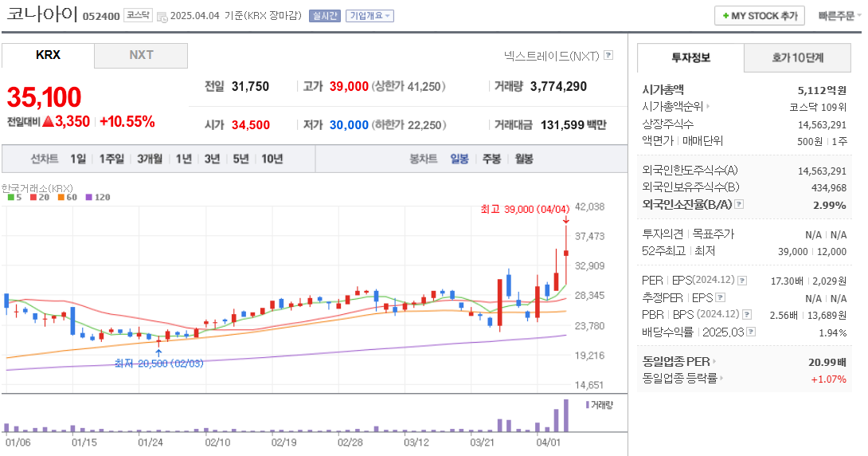Expand the 빠른주문 dropdown
The image size is (868, 456).
pos(840,16)
